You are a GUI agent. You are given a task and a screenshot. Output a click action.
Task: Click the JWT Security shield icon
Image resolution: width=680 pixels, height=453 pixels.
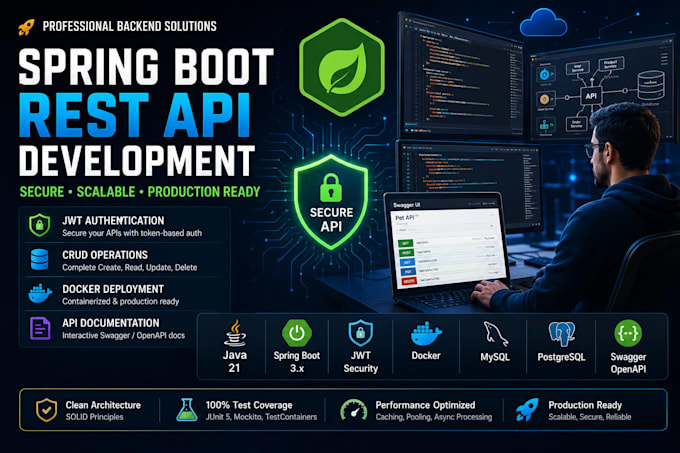(360, 333)
